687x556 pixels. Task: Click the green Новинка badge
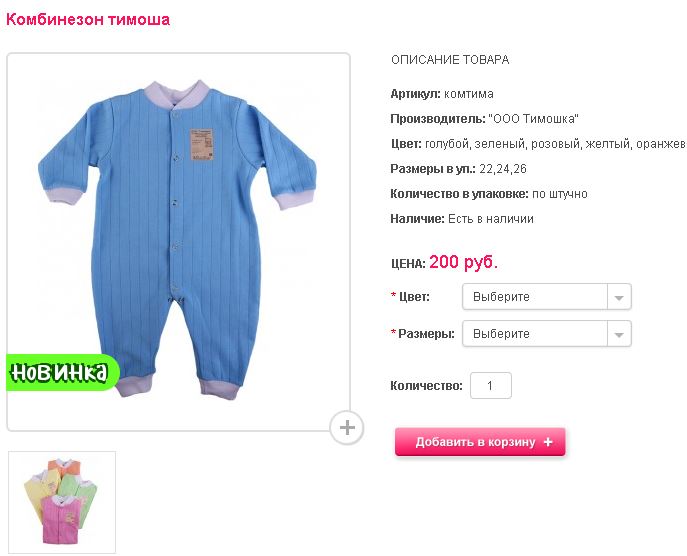[x=62, y=372]
